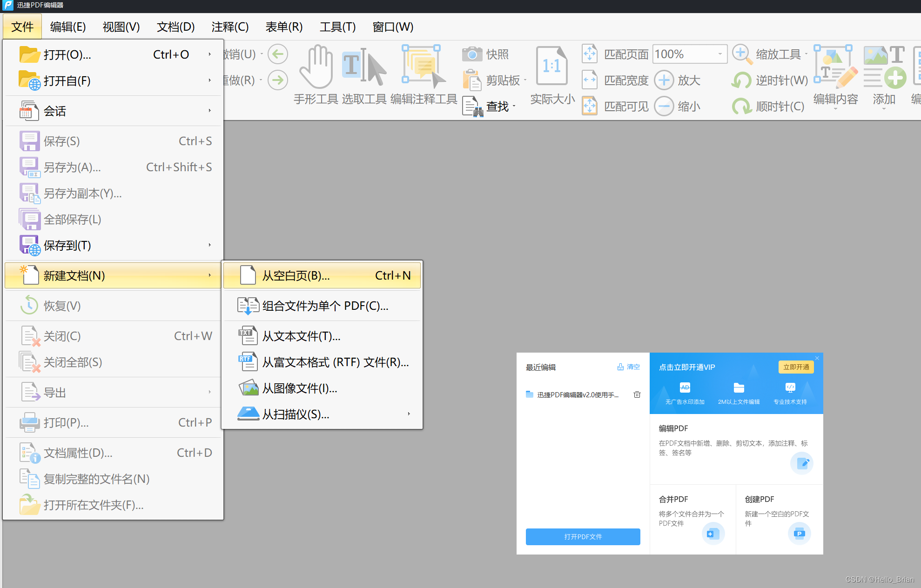Click the Snapshot camera icon
This screenshot has width=921, height=588.
click(472, 54)
